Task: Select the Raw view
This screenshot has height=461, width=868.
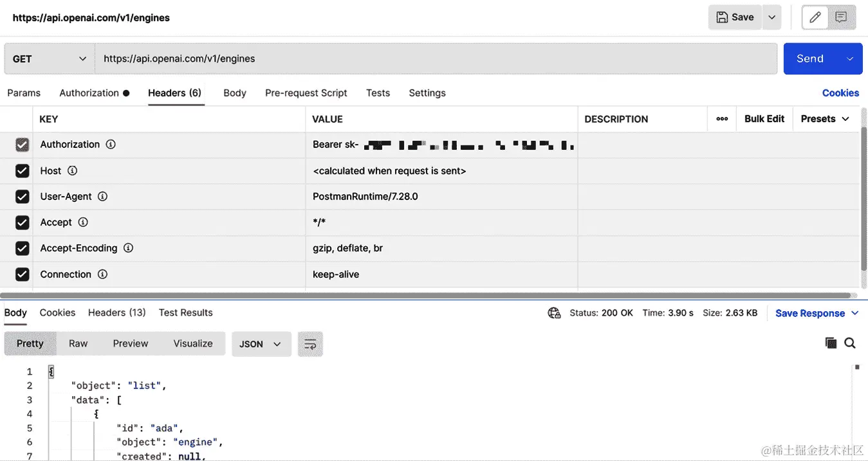Action: [78, 343]
